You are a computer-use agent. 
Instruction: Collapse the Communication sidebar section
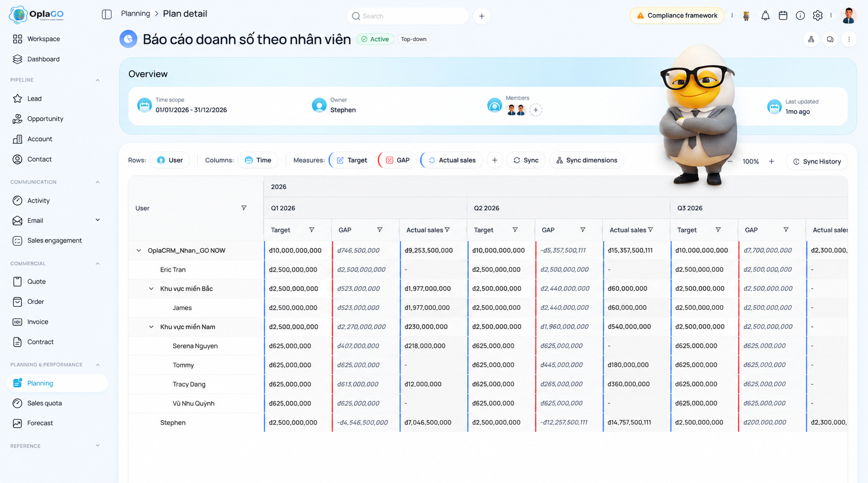coord(98,182)
